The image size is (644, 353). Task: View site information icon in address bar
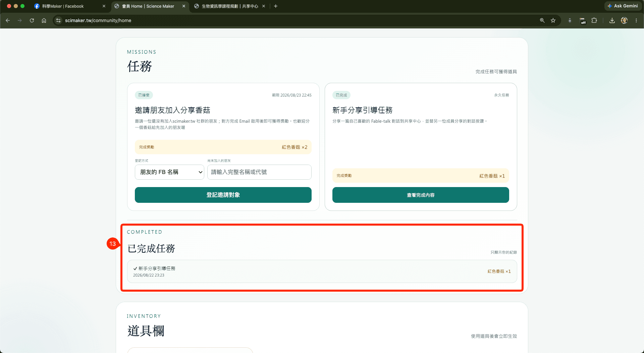pos(58,20)
